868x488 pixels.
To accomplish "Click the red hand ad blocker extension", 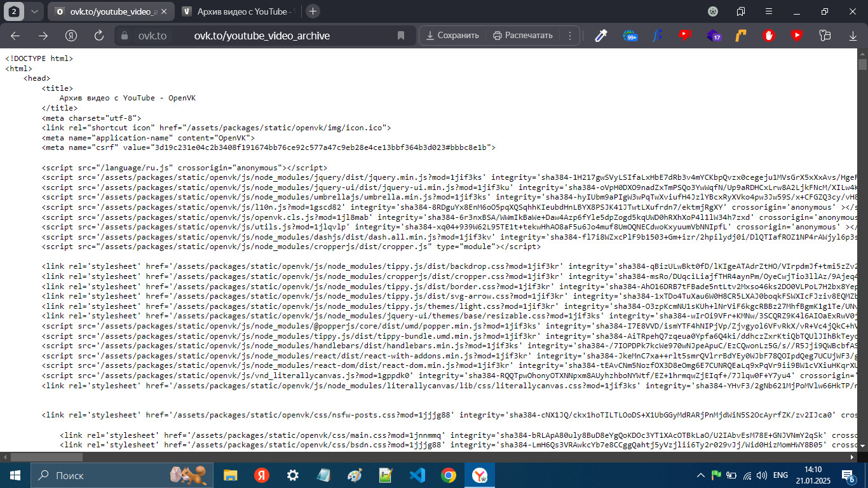I will click(x=768, y=36).
